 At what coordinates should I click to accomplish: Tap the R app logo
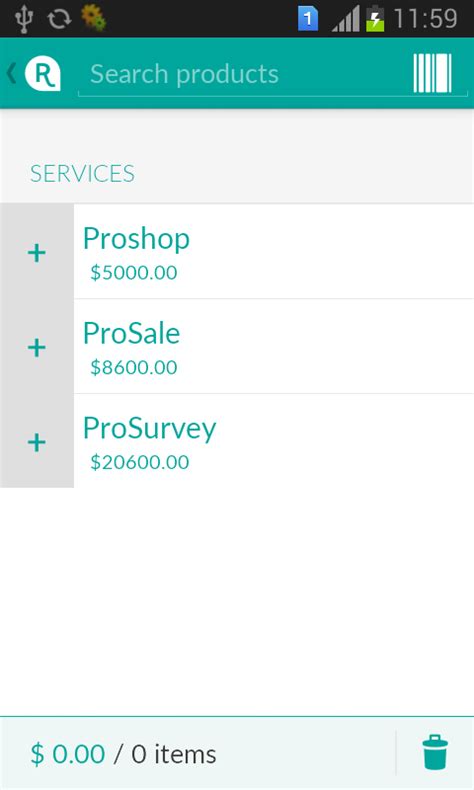[43, 74]
